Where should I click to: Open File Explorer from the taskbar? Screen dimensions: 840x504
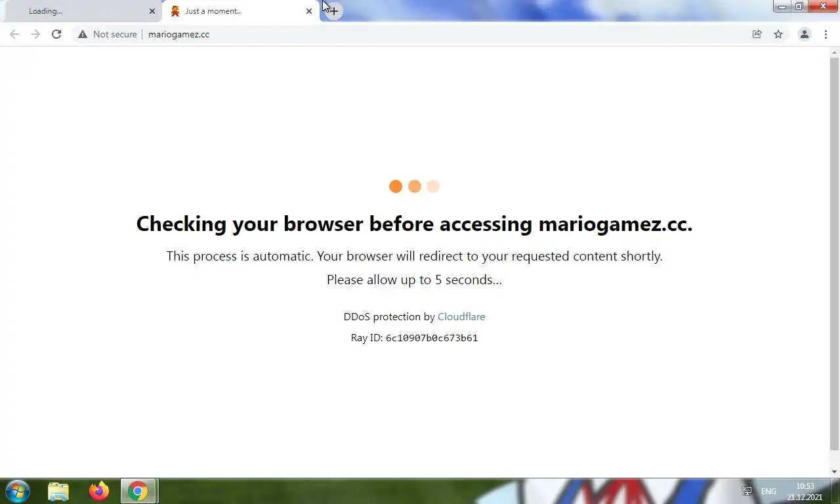click(x=58, y=491)
